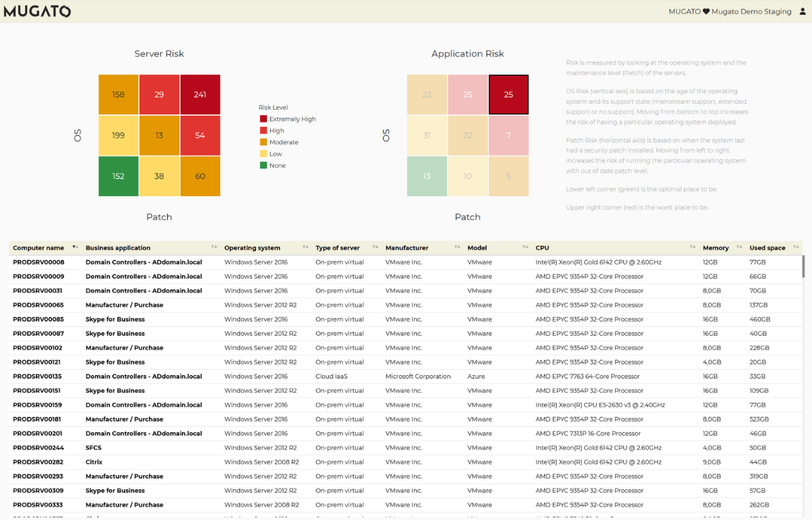Sort by Type of server arrows
This screenshot has width=812, height=520.
[x=375, y=247]
